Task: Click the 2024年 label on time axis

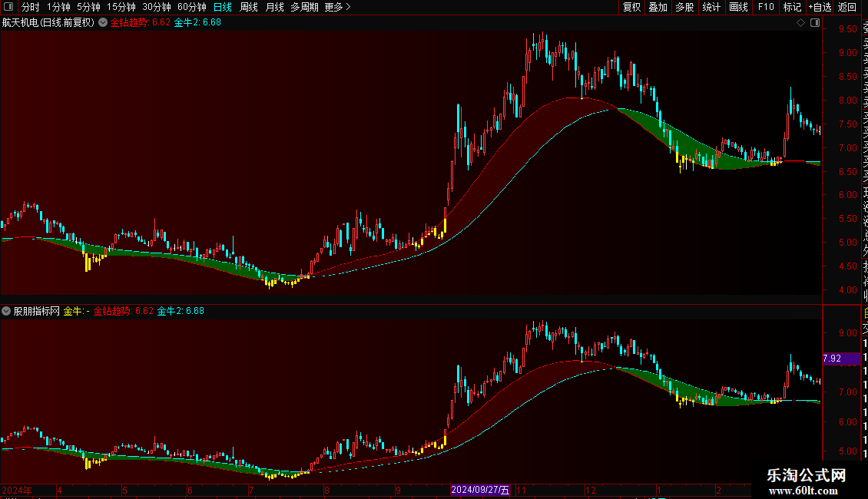Action: (x=17, y=491)
